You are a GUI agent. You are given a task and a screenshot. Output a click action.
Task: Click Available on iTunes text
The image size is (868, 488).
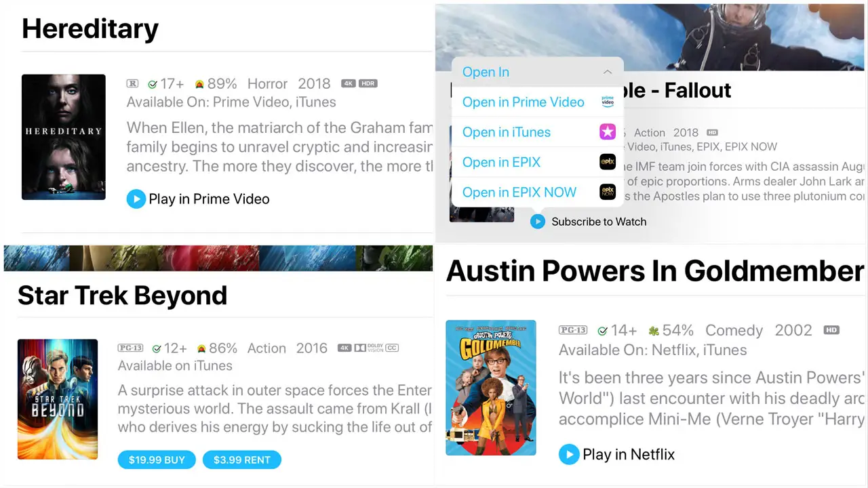[175, 366]
